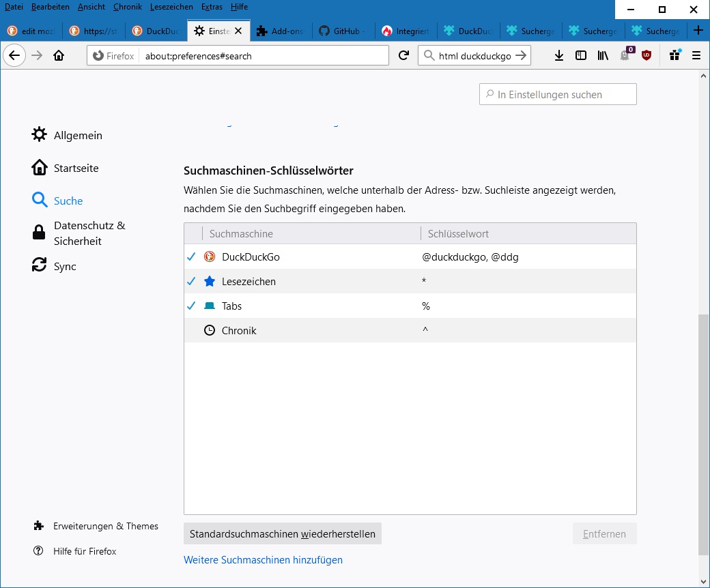
Task: Go back to previous page
Action: click(15, 56)
